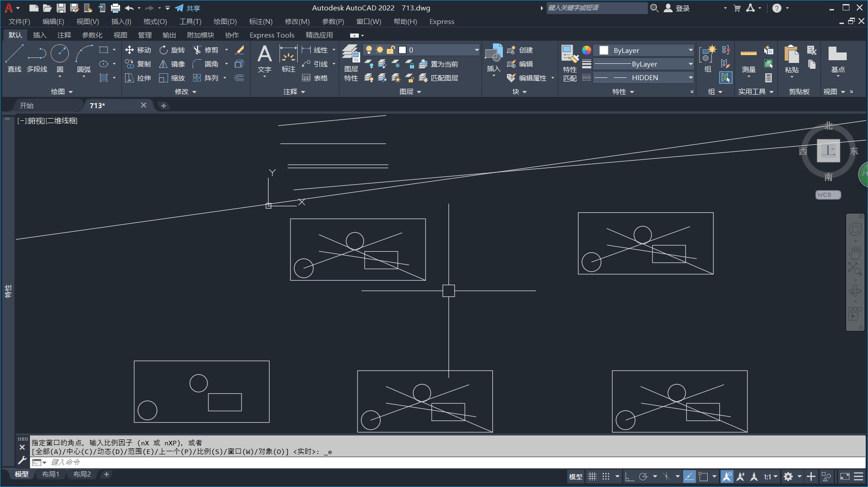Image resolution: width=868 pixels, height=487 pixels.
Task: Open 图层特性 (Layer Properties) manager
Action: (351, 63)
